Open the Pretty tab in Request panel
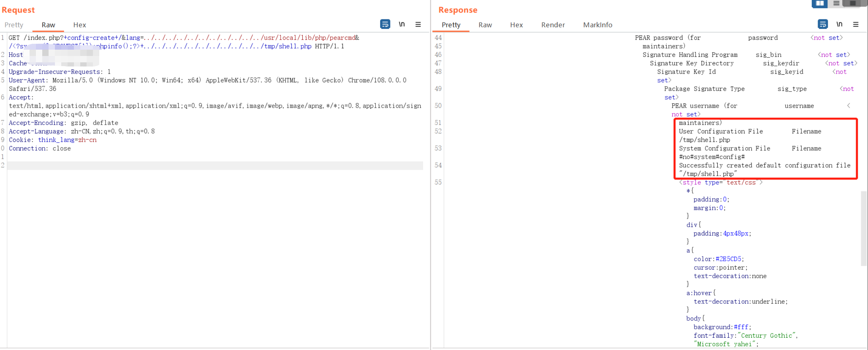The image size is (868, 350). (x=14, y=25)
